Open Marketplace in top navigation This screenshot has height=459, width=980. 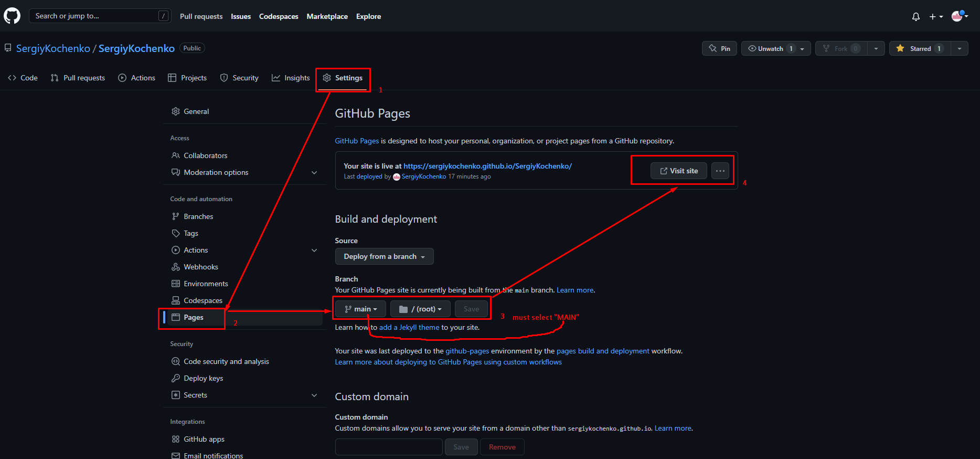tap(327, 16)
